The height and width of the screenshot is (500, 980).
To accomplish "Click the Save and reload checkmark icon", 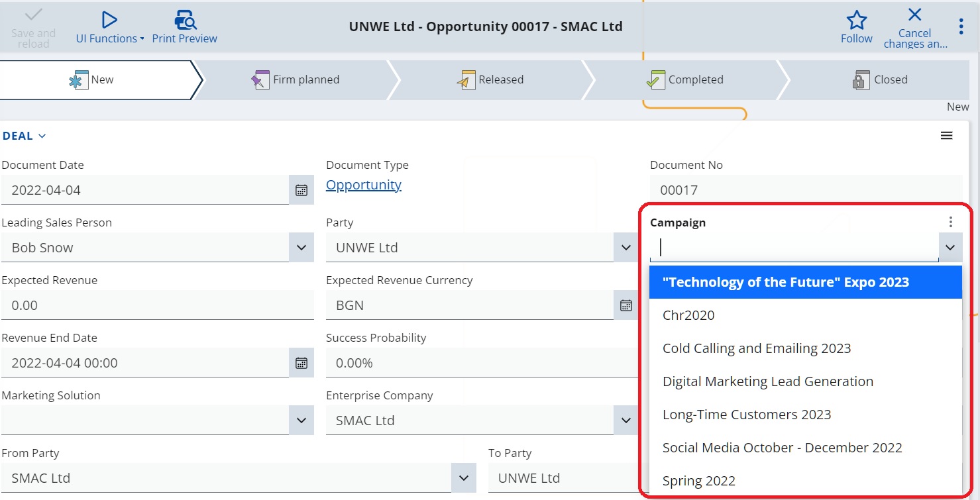I will (x=33, y=15).
